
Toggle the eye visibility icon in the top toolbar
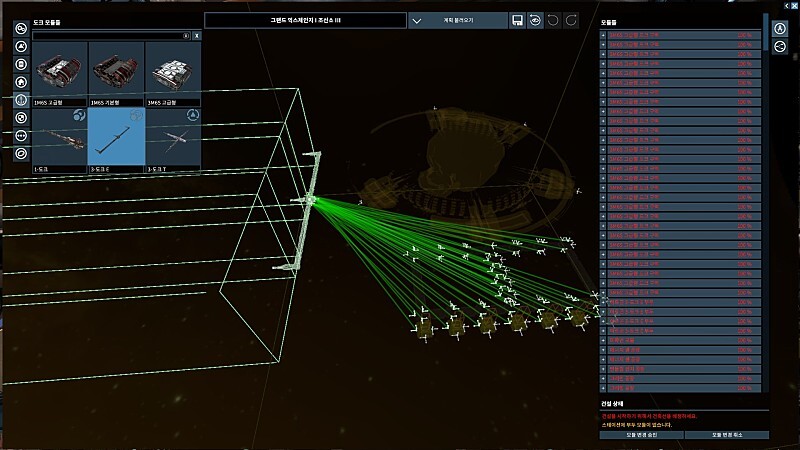[x=535, y=20]
